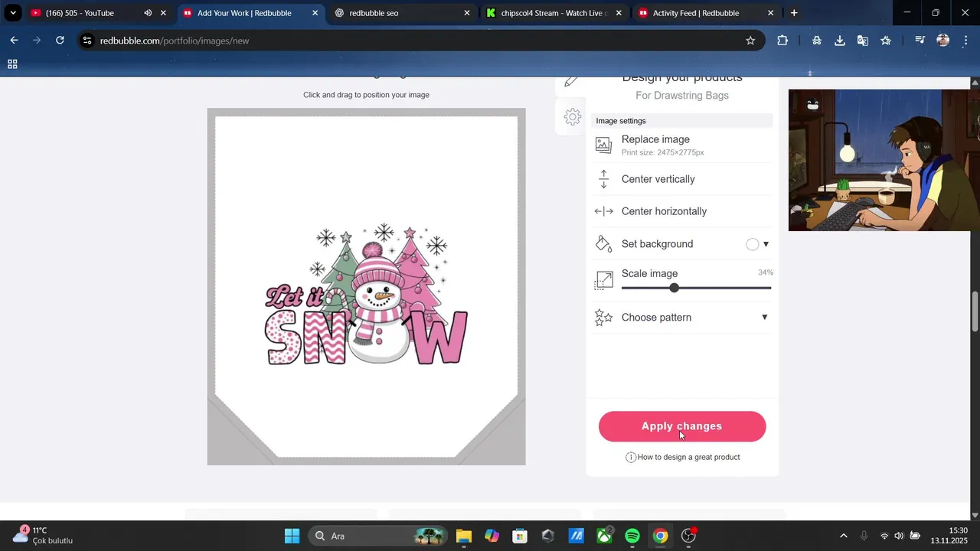Open the Chrome extensions puzzle icon
This screenshot has height=551, width=980.
tap(782, 41)
